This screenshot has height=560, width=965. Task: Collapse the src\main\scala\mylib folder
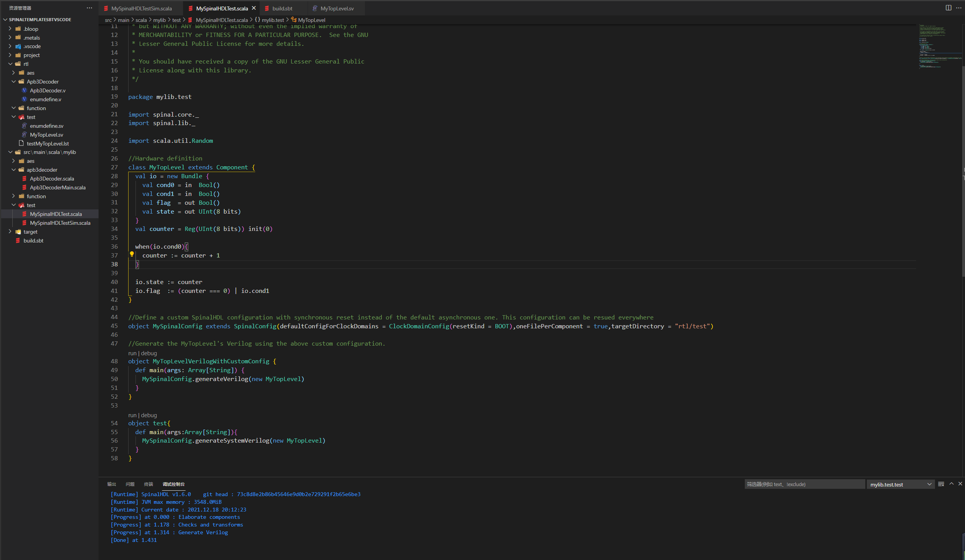pyautogui.click(x=50, y=152)
